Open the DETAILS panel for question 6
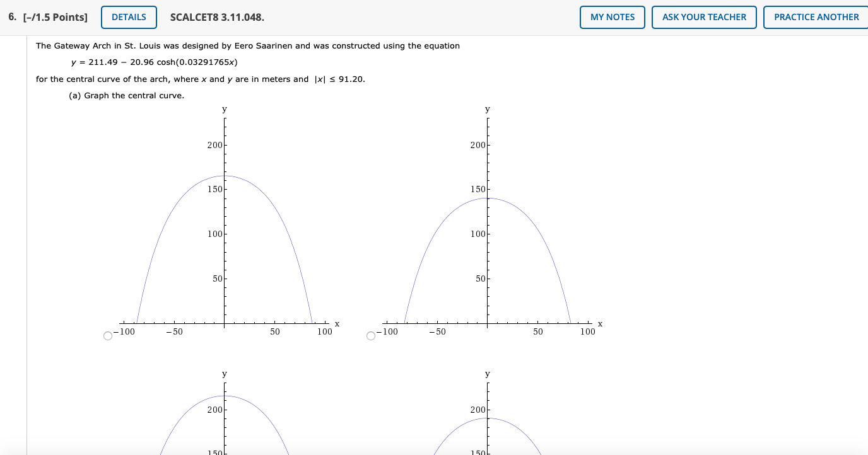This screenshot has width=868, height=455. click(x=128, y=17)
